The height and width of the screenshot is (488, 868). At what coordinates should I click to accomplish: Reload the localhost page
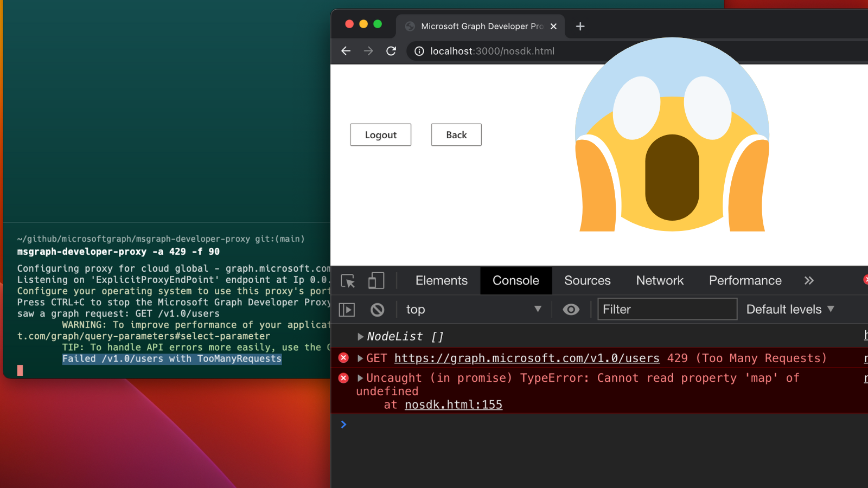tap(391, 51)
